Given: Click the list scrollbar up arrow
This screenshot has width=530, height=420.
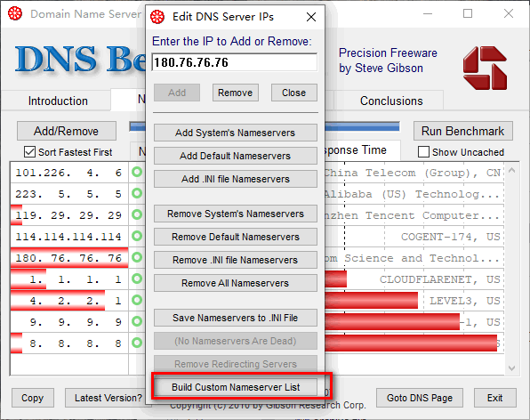Looking at the screenshot, I should [511, 171].
